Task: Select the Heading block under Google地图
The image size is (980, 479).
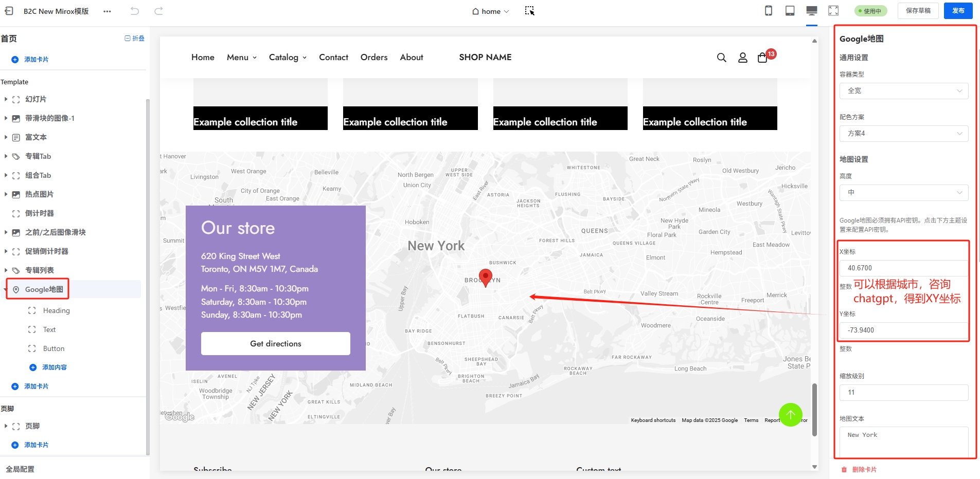Action: point(56,310)
